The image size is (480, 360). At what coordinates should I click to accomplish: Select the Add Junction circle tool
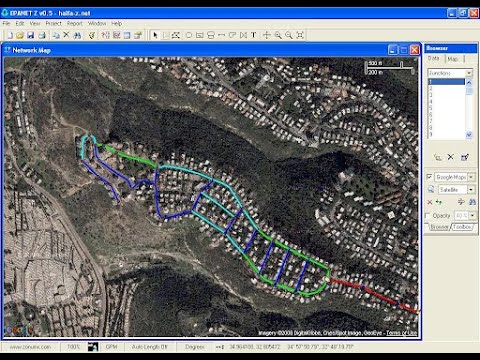[x=189, y=35]
